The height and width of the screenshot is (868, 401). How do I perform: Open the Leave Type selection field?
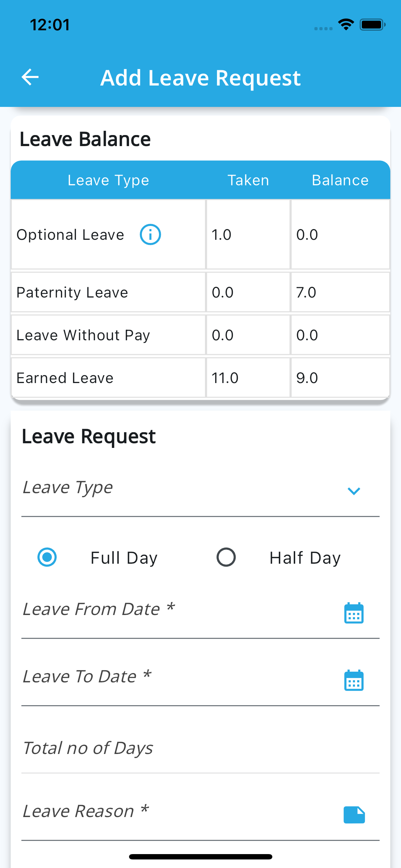pyautogui.click(x=178, y=488)
